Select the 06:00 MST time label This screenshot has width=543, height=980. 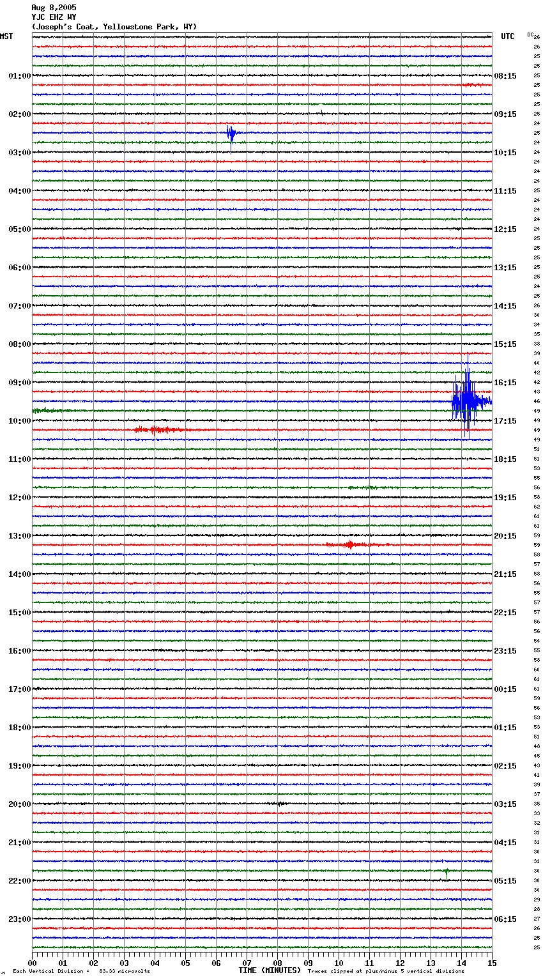pyautogui.click(x=20, y=268)
